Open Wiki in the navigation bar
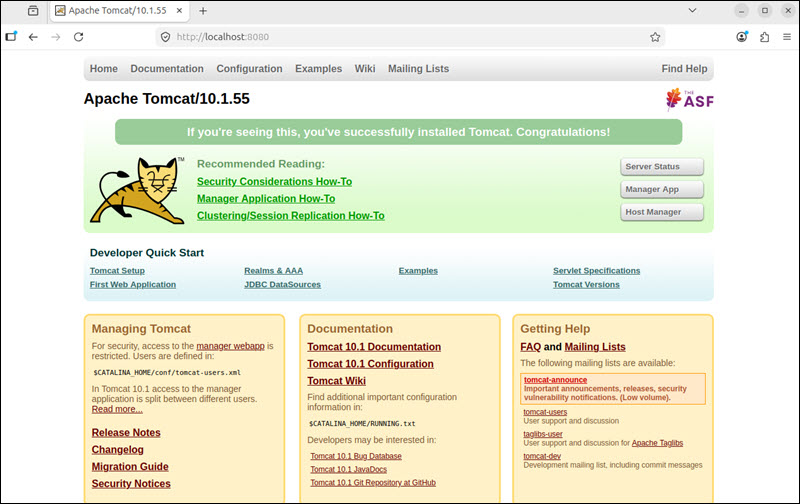Viewport: 800px width, 504px height. [365, 69]
